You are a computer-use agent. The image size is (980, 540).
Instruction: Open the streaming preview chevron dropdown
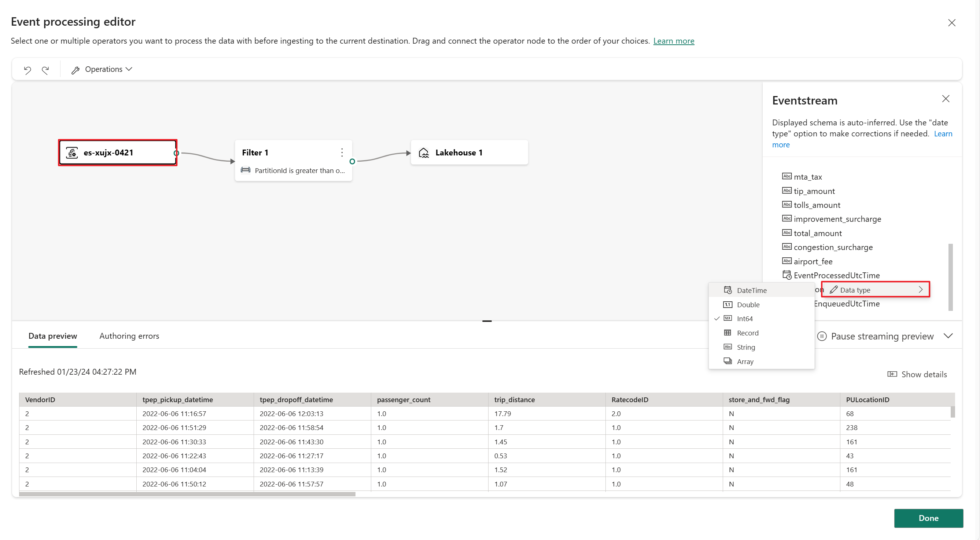pos(948,336)
